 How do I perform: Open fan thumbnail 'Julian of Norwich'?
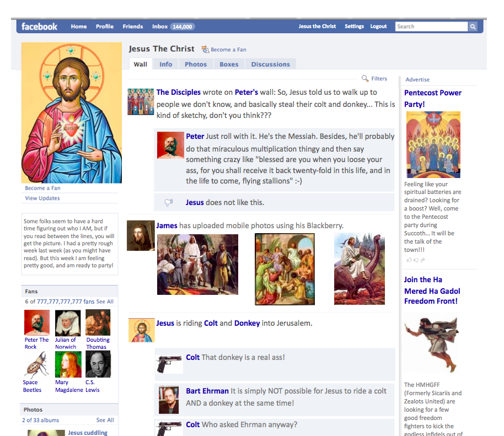click(x=68, y=322)
